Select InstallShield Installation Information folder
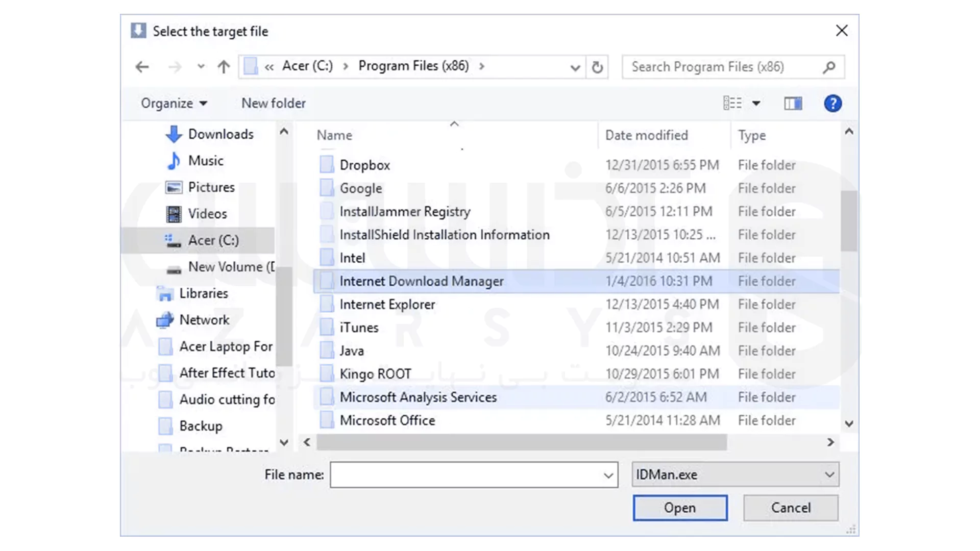Image resolution: width=980 pixels, height=551 pixels. [576, 235]
